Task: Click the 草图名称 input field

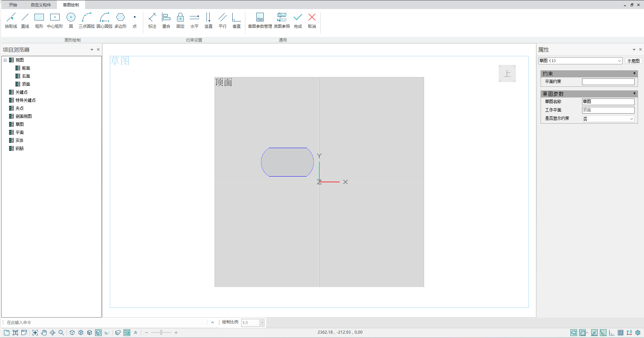Action: pos(608,102)
